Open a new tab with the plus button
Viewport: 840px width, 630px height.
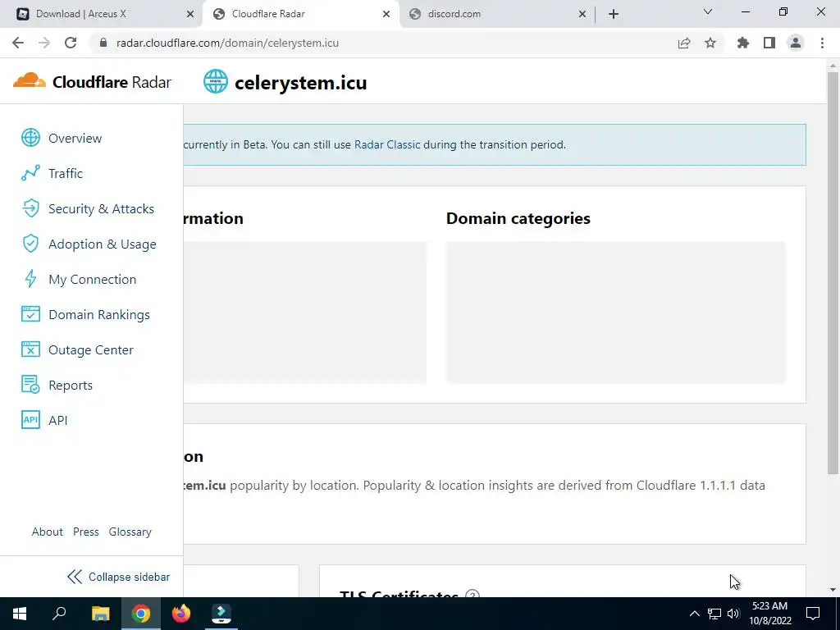click(614, 14)
